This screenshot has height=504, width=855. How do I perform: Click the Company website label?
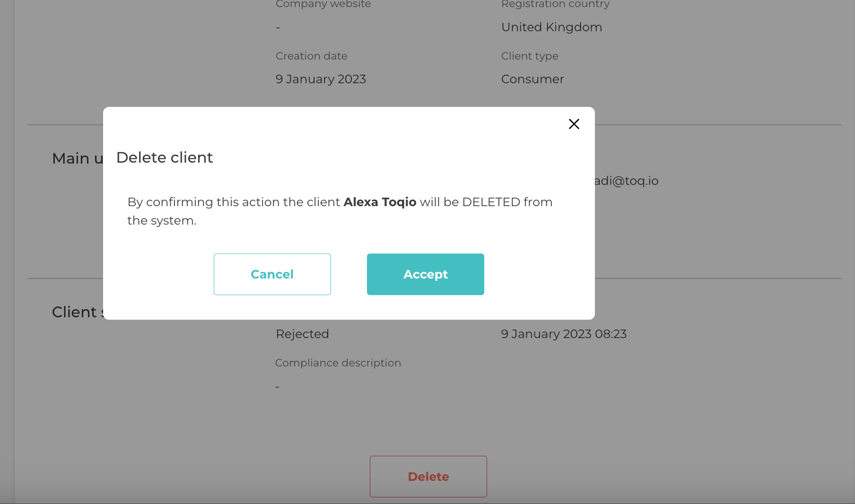323,4
